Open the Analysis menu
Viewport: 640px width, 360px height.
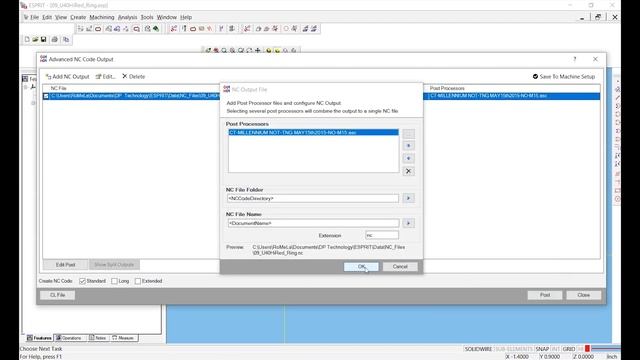tap(127, 17)
